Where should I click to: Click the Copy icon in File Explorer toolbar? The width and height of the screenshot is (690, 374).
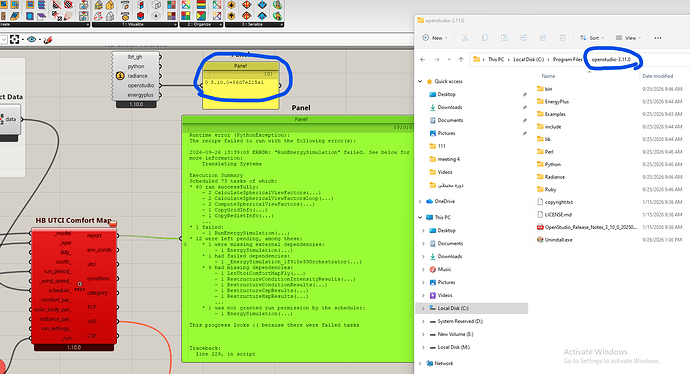pyautogui.click(x=484, y=38)
